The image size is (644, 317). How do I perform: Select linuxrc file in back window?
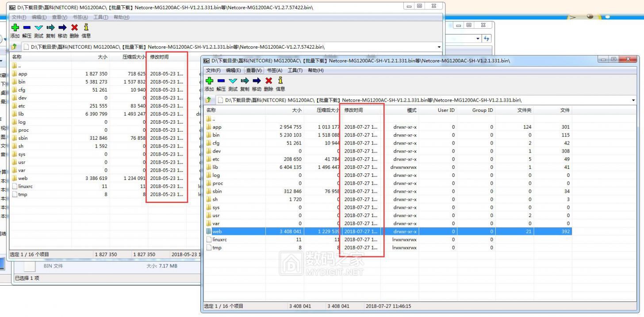pyautogui.click(x=25, y=186)
